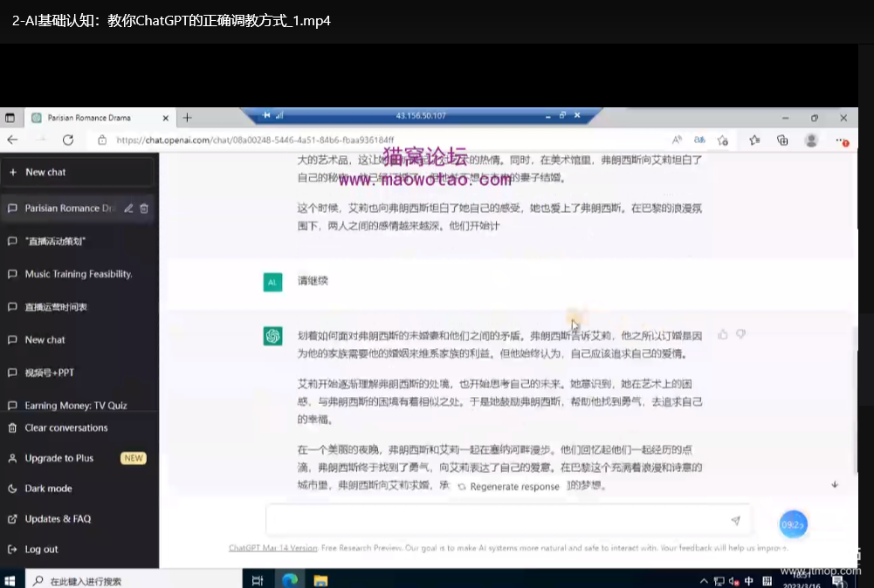Open the browser tab actions menu icon
The image size is (874, 588).
pos(10,118)
